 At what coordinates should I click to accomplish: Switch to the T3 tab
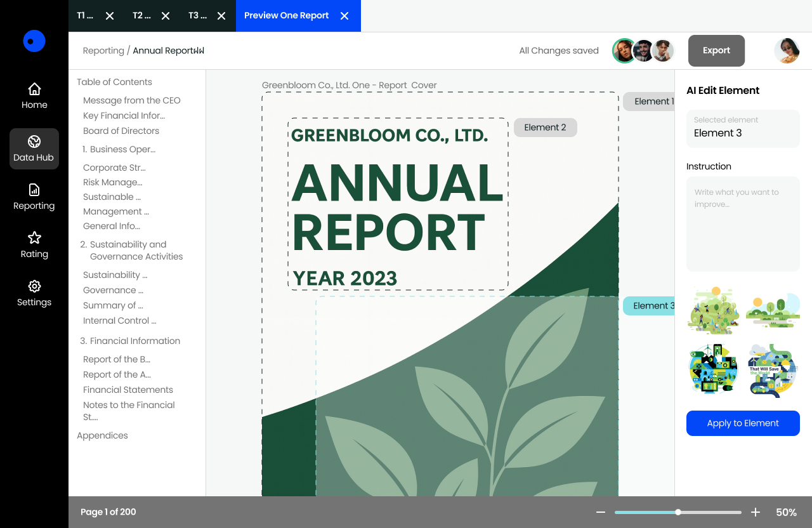197,16
